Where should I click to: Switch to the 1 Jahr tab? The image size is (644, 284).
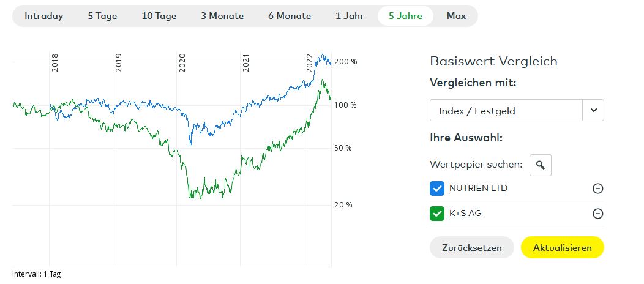[x=350, y=16]
